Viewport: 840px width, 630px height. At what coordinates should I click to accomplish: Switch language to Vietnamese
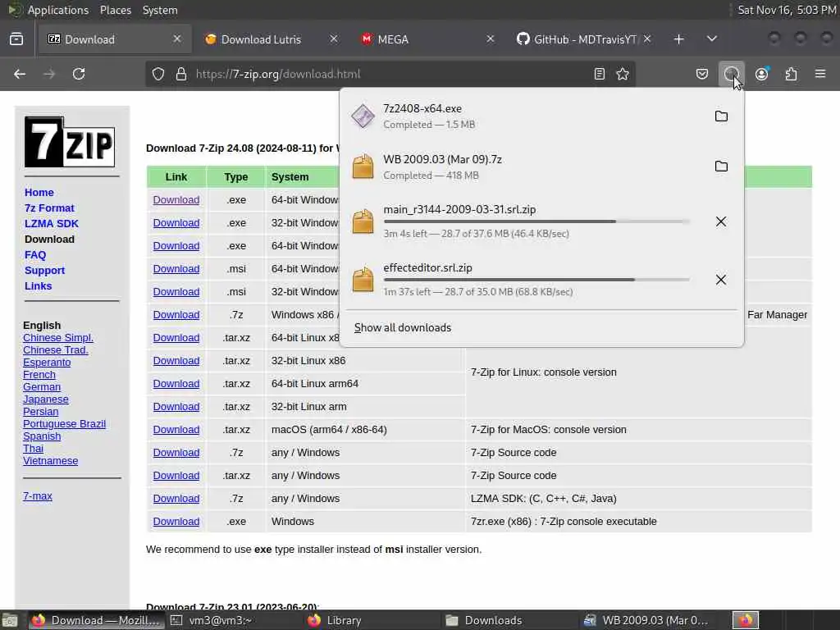(x=50, y=461)
